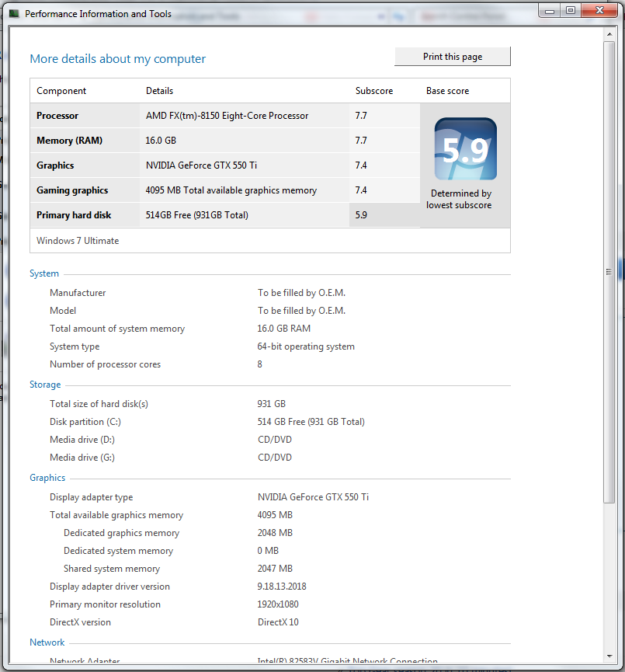Click the vertical scrollbar thumb

point(609,272)
